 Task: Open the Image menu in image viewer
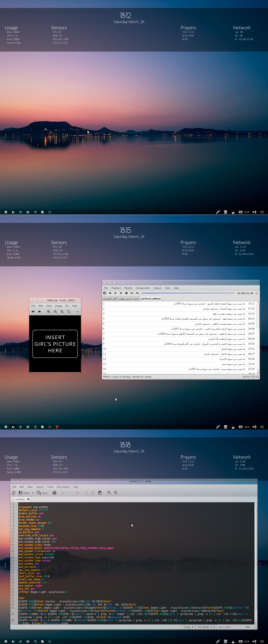tap(58, 306)
